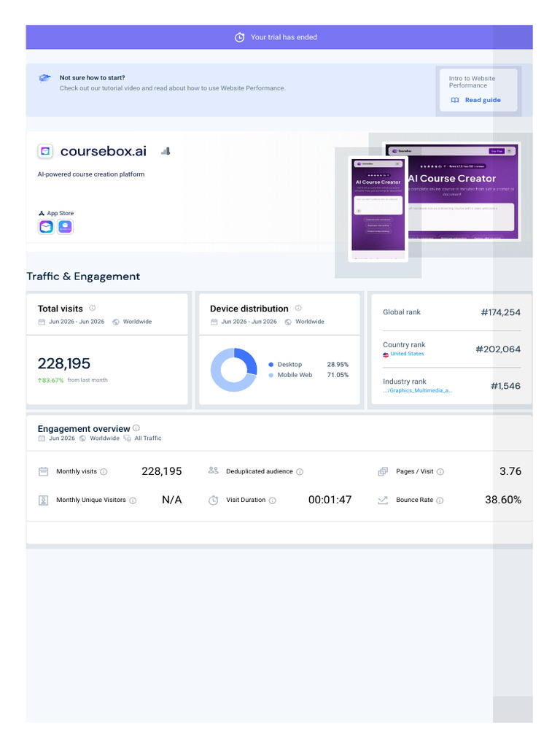Click the #202,064 country rank value
The height and width of the screenshot is (747, 560).
point(498,349)
